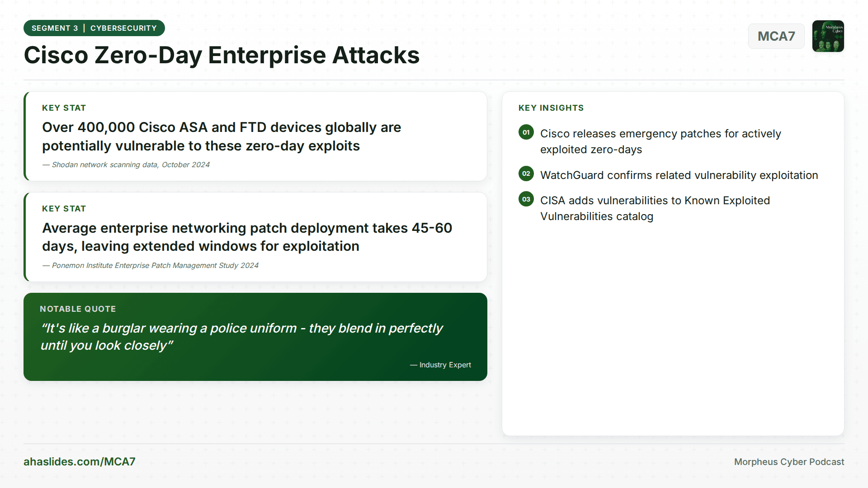Switch to the KEY INSIGHTS section header
The width and height of the screenshot is (868, 488).
551,108
